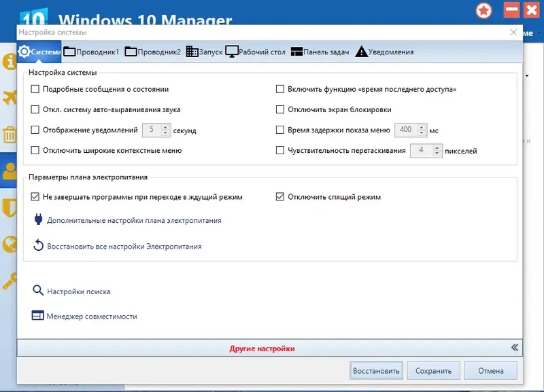The width and height of the screenshot is (544, 392).
Task: Click the notification seconds value field
Action: pos(152,130)
